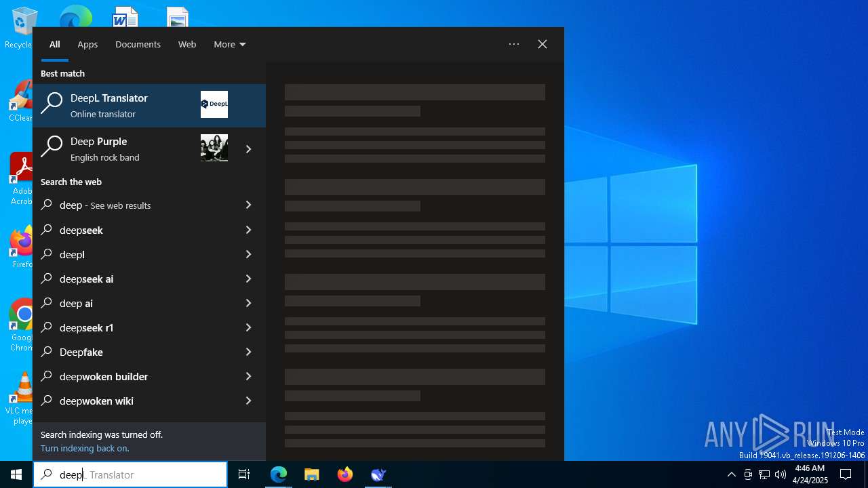Viewport: 868px width, 488px height.
Task: Open the notification center icon
Action: click(846, 474)
